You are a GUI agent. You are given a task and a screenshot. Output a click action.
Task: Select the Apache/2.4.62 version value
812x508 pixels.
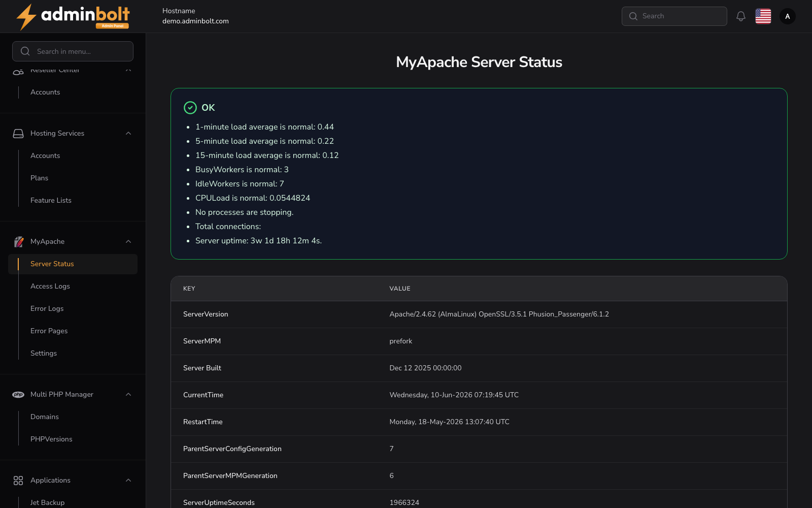pyautogui.click(x=499, y=314)
